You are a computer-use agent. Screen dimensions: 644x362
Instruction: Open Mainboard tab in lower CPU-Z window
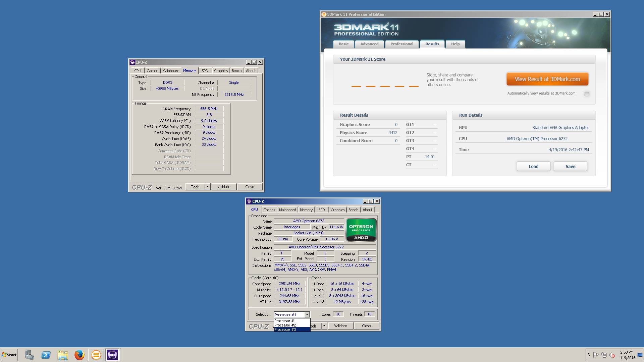point(287,210)
